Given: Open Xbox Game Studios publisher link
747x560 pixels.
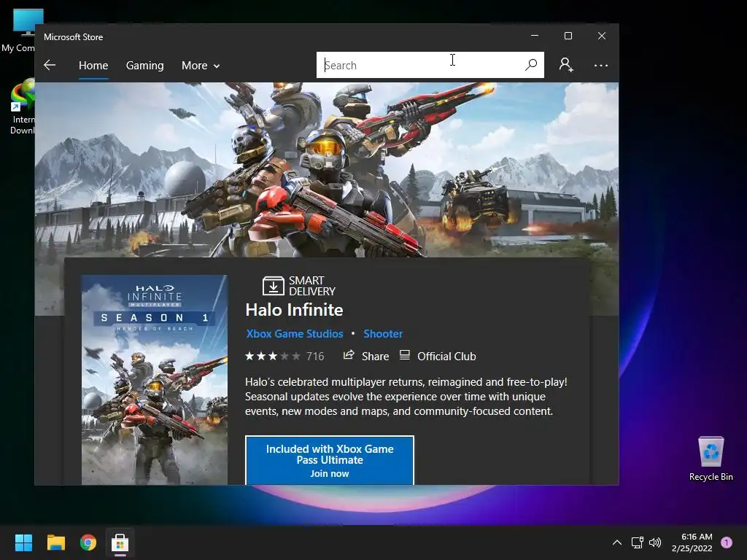Looking at the screenshot, I should click(295, 334).
